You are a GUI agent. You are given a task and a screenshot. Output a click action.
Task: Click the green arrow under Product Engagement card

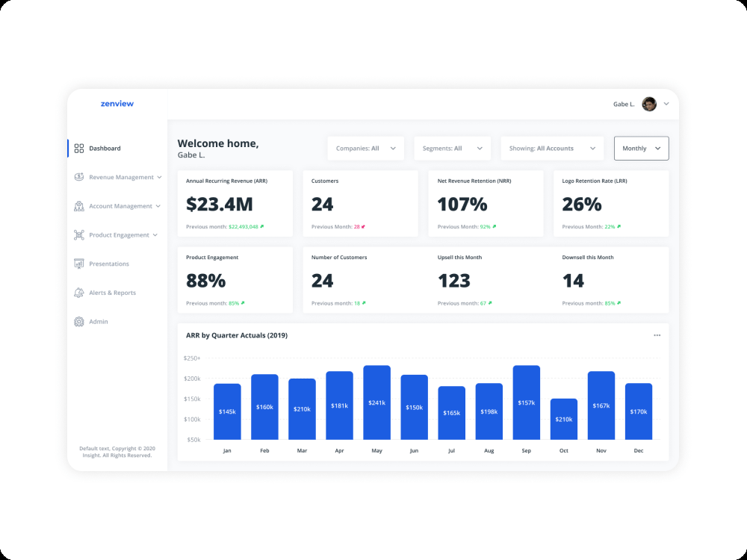point(243,303)
